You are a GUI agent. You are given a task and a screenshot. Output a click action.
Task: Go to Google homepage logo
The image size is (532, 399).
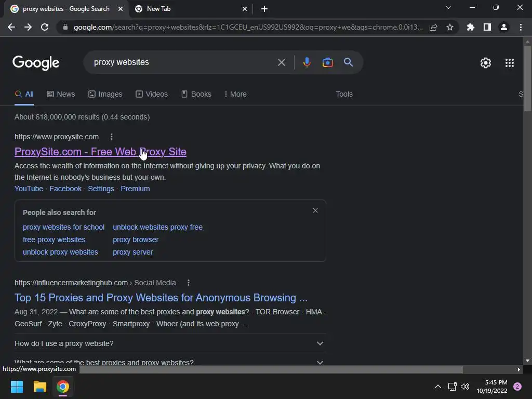(x=36, y=63)
